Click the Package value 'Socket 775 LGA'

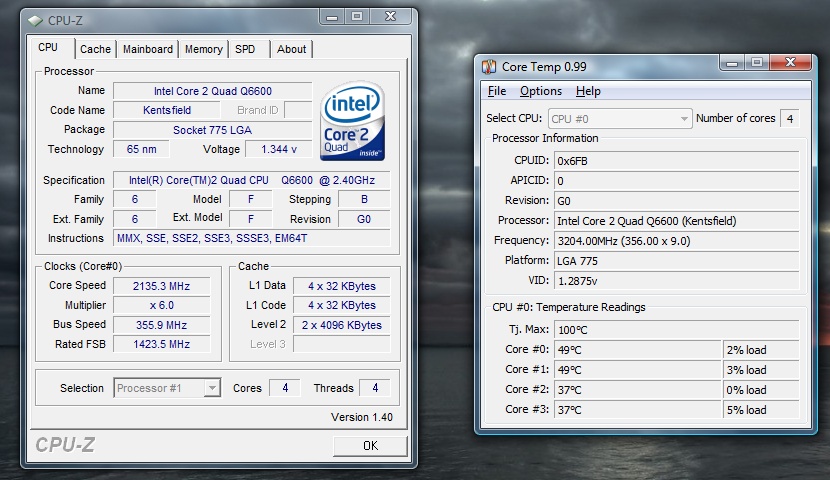(213, 130)
